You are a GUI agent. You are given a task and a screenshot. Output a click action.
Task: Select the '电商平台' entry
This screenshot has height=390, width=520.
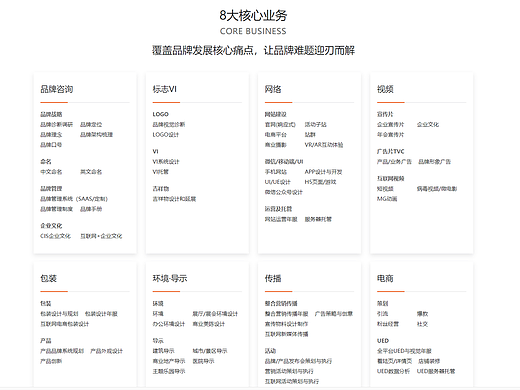point(276,135)
